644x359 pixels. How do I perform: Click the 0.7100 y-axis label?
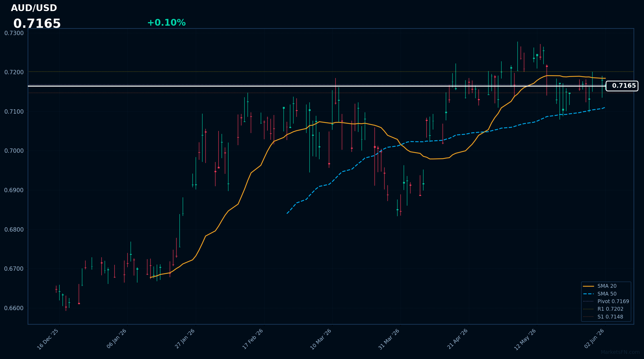pos(14,112)
